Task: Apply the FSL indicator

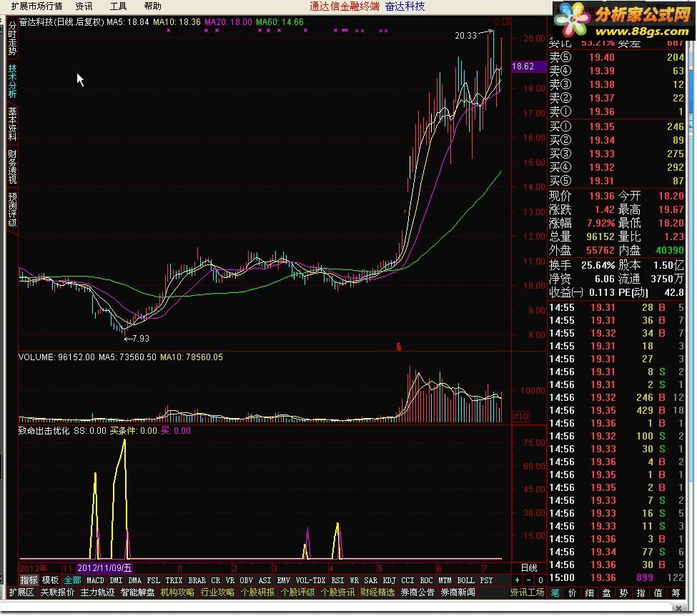Action: pos(154,580)
